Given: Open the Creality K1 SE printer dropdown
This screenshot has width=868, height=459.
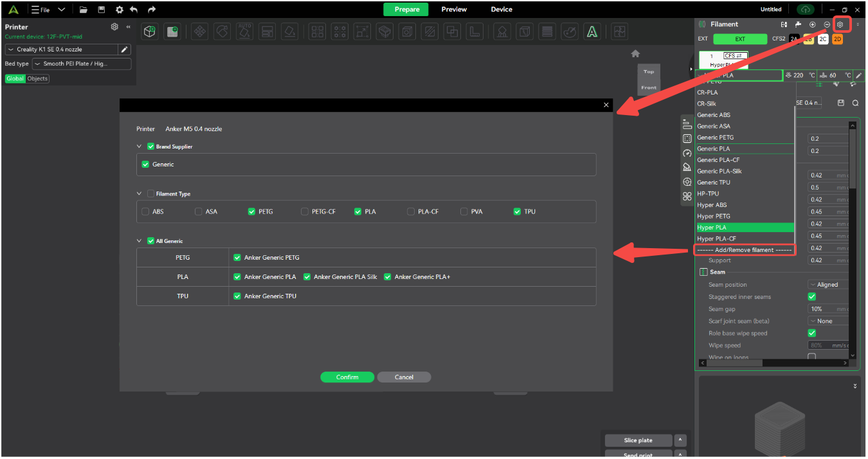Looking at the screenshot, I should [62, 50].
